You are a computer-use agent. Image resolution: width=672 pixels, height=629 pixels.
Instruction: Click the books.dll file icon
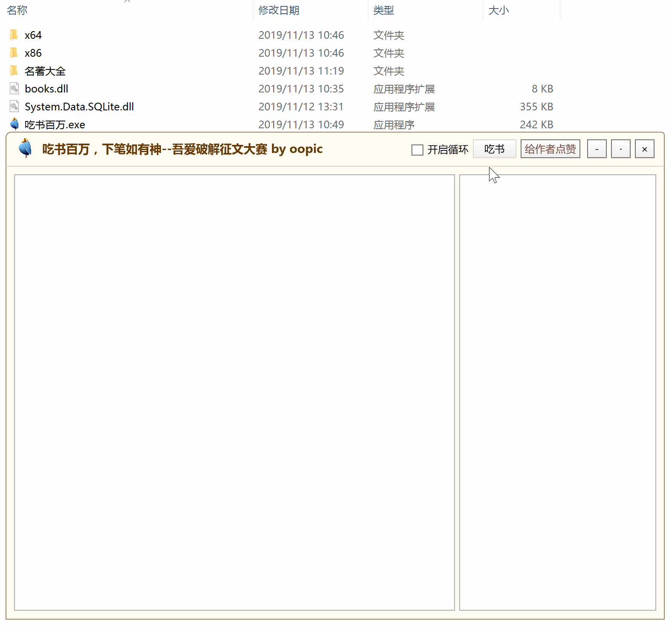14,88
